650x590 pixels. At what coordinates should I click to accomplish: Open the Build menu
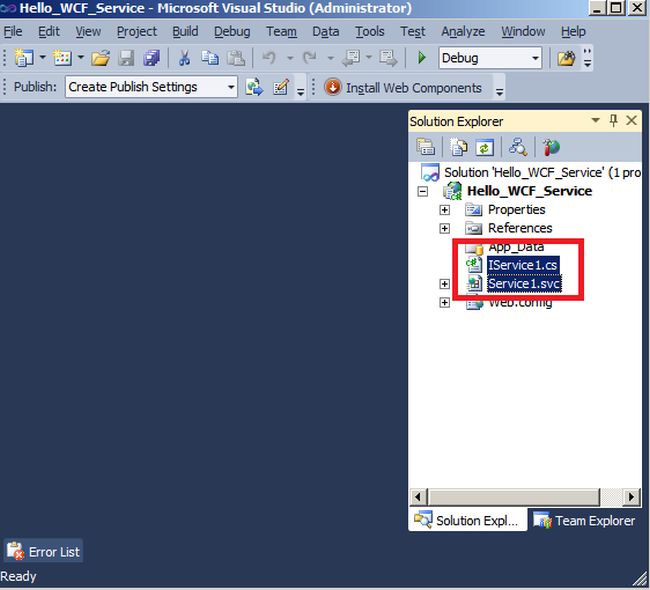pos(185,32)
